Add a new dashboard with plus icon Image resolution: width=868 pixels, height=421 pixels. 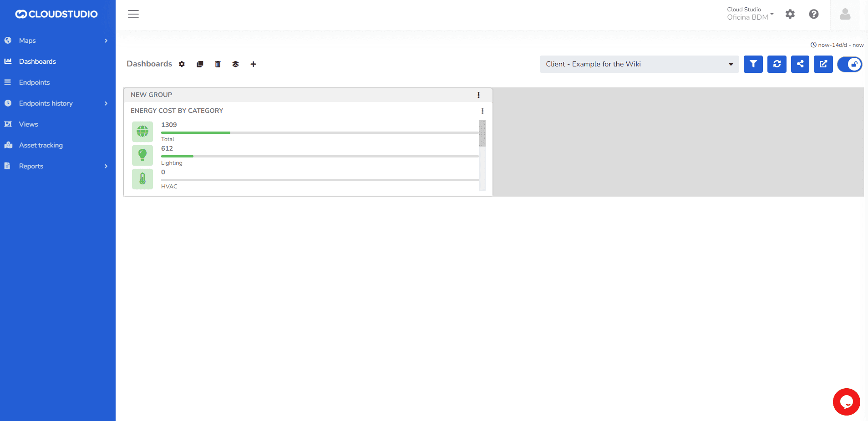point(254,64)
